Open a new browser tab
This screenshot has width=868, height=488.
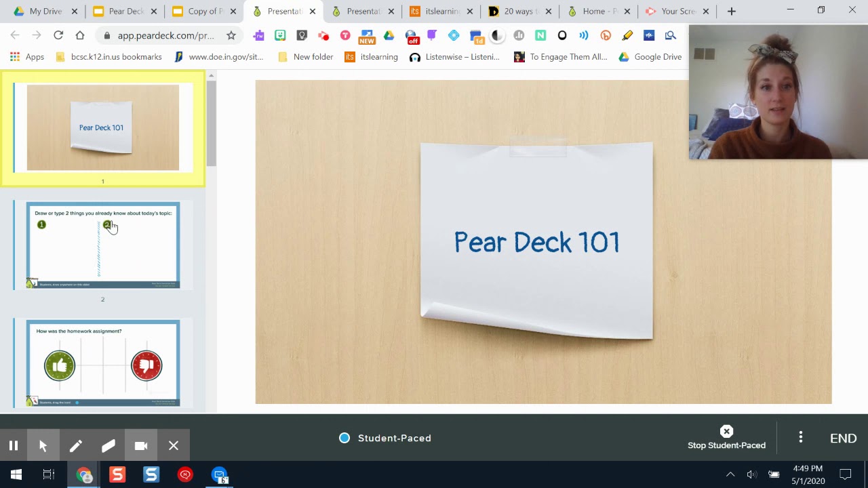point(731,11)
